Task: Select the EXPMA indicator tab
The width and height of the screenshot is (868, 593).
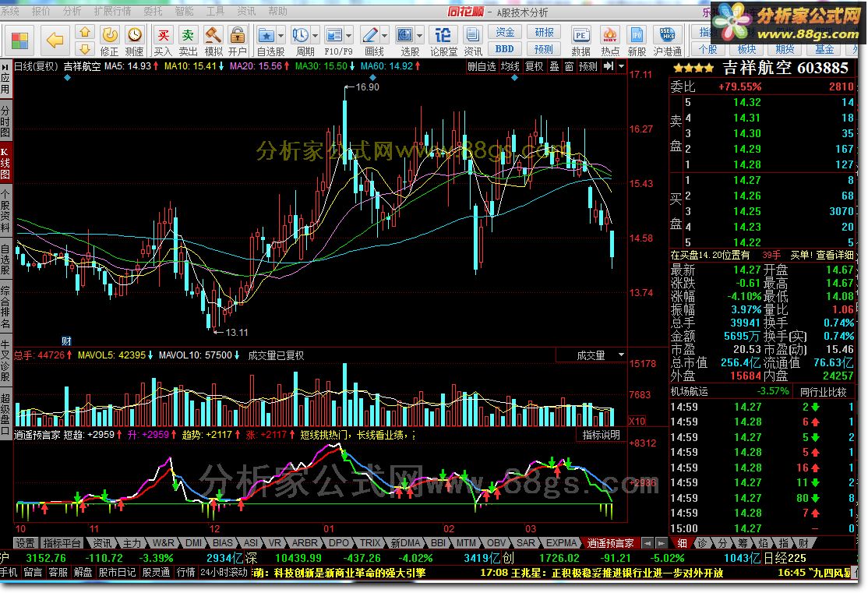Action: [562, 543]
